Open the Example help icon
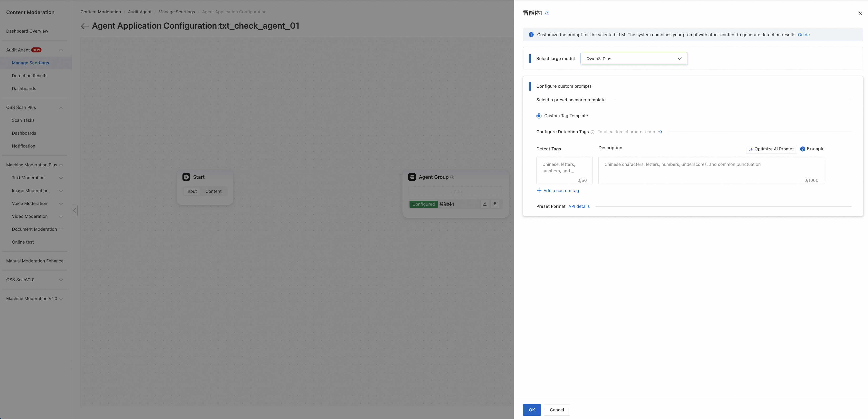 [x=802, y=149]
